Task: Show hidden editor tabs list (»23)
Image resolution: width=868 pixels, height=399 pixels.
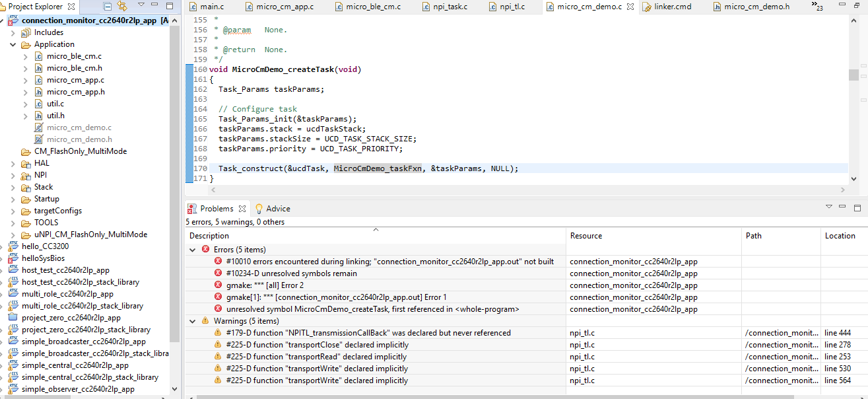Action: click(817, 7)
